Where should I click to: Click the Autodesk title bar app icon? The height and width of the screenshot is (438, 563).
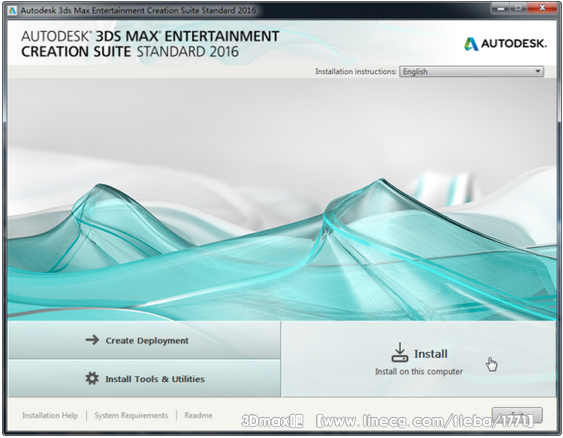13,10
